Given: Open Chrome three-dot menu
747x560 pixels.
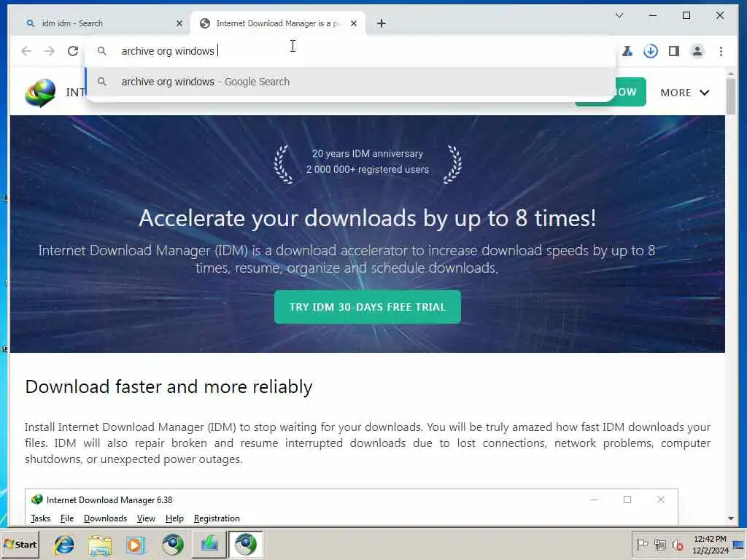Looking at the screenshot, I should point(721,51).
